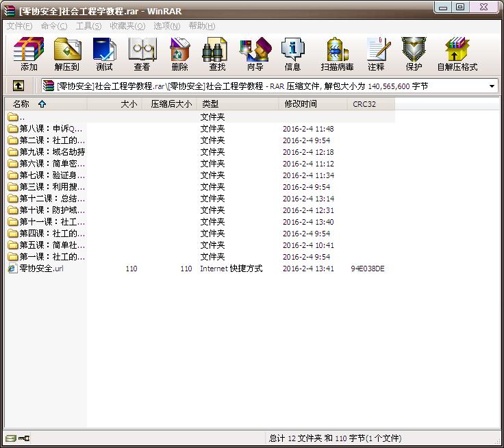Sort by 名称 column header
Screen dimensions: 504x448
[46, 104]
